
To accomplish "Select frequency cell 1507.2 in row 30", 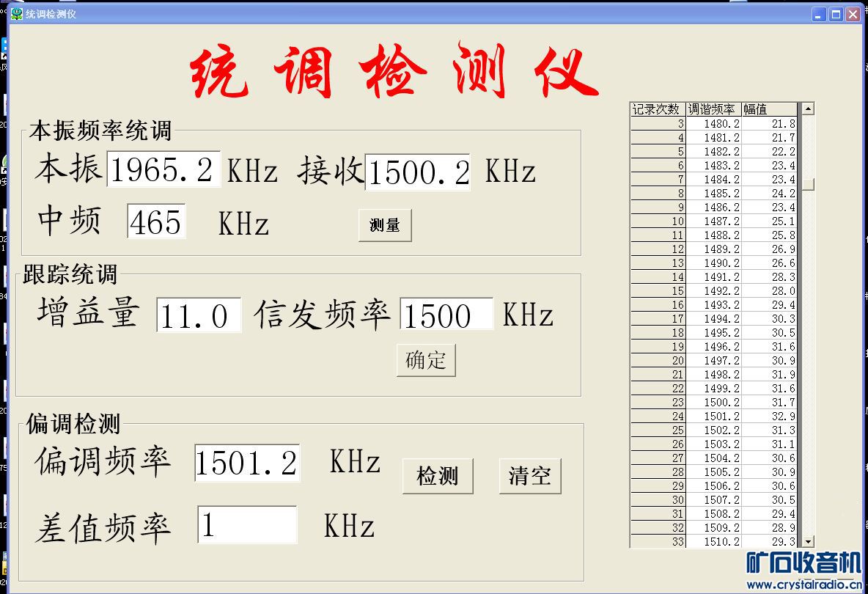I will coord(713,500).
